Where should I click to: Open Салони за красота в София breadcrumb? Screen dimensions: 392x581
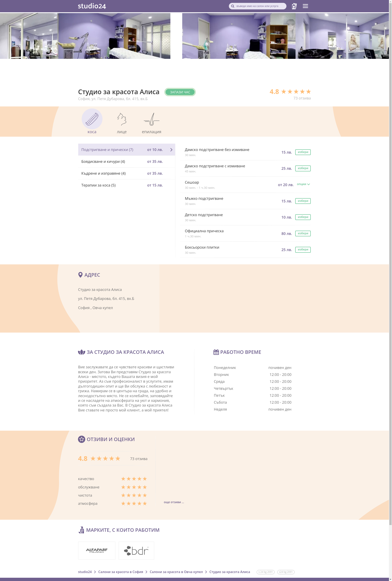click(120, 572)
